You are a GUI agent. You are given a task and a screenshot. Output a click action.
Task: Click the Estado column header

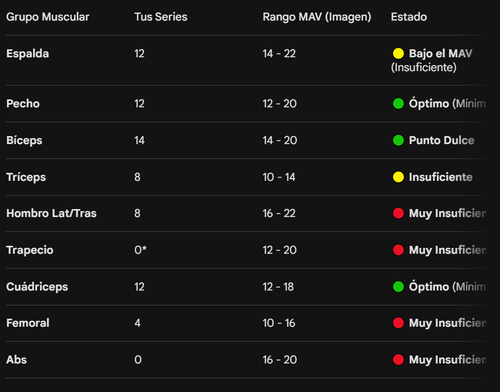point(409,17)
